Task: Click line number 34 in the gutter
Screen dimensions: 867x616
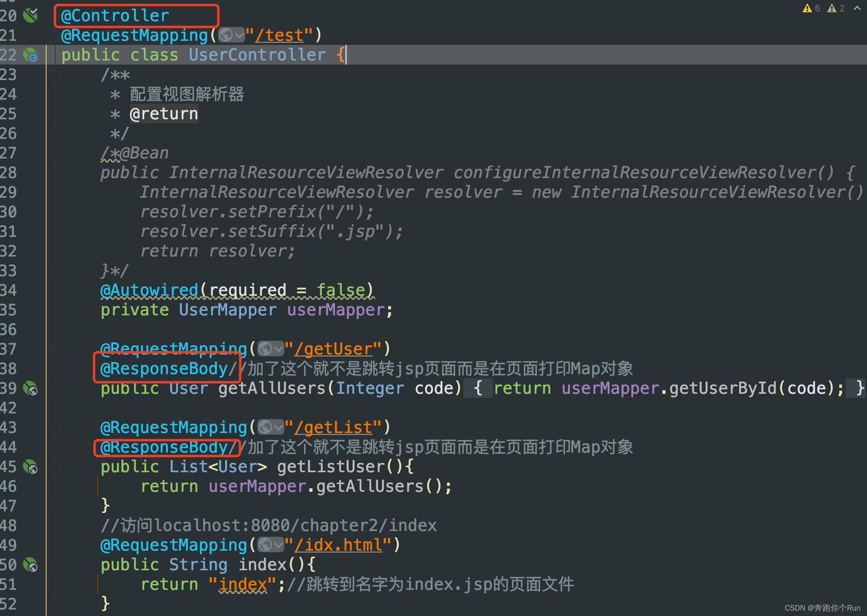Action: coord(9,290)
